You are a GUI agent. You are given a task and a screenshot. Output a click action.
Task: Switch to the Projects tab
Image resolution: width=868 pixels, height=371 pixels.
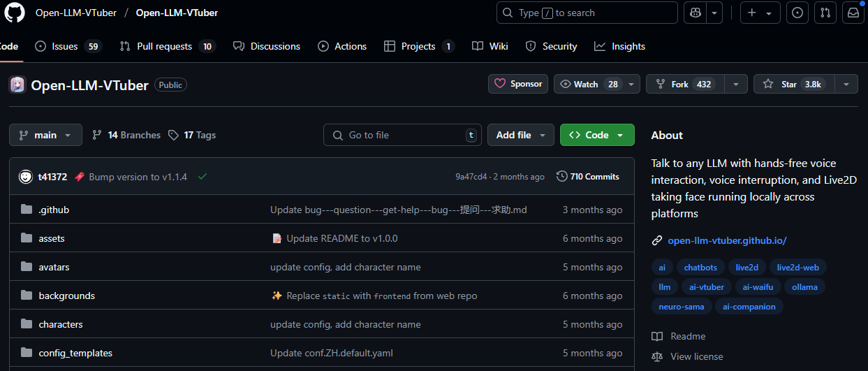pyautogui.click(x=419, y=46)
